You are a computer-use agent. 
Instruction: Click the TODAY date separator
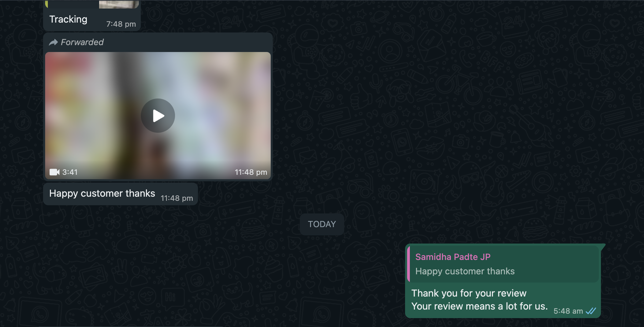(x=322, y=224)
